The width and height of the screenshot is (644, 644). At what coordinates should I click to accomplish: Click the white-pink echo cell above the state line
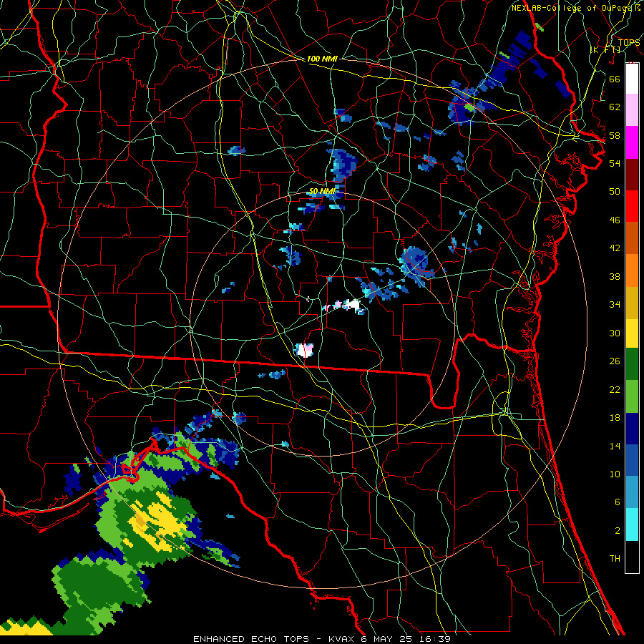[304, 350]
